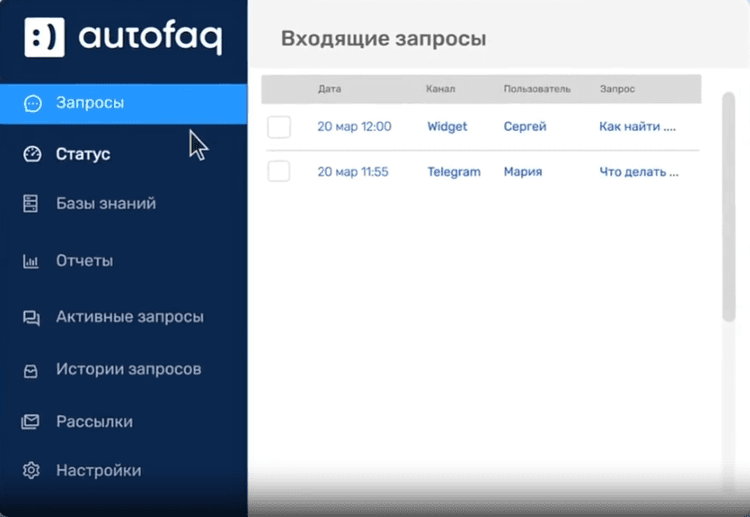Open user Сергей

(525, 127)
